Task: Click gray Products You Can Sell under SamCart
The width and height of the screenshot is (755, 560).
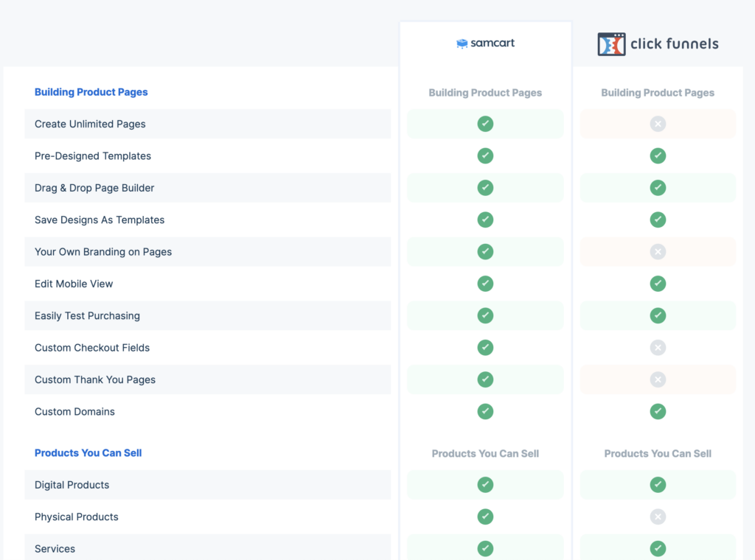Action: click(x=485, y=454)
